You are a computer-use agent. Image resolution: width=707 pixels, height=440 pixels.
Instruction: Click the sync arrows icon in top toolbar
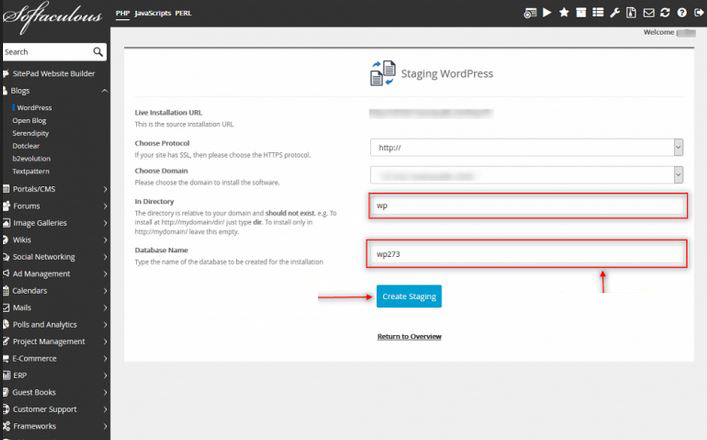665,13
